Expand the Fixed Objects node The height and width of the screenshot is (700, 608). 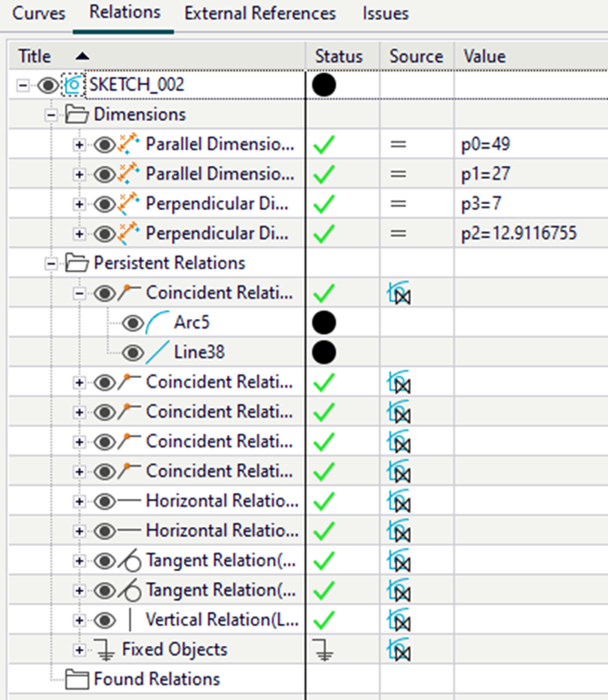[79, 650]
